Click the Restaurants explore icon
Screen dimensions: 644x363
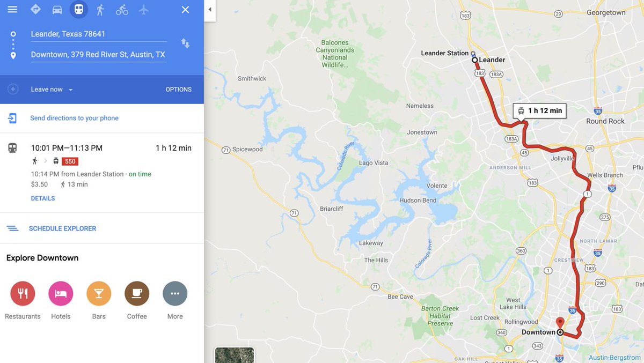point(23,294)
